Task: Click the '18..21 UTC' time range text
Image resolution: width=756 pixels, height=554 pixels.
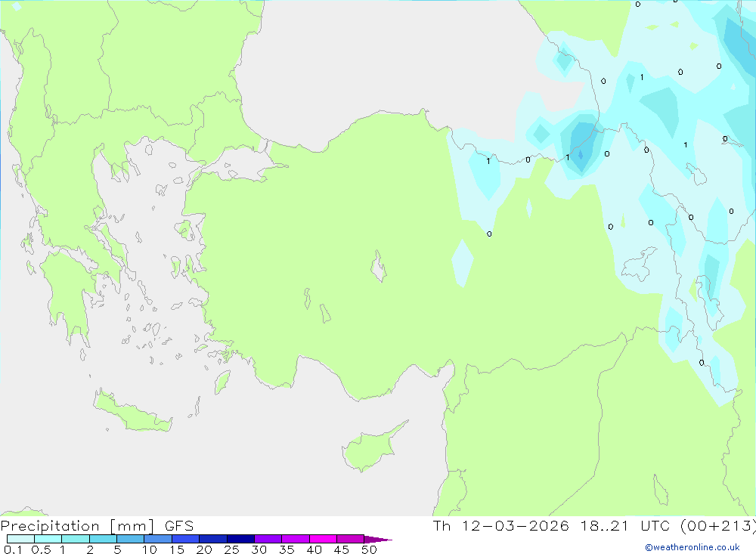Action: click(x=625, y=526)
